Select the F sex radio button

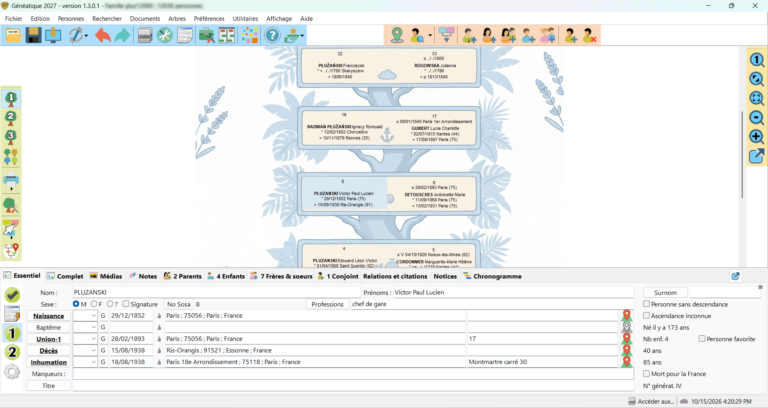(94, 304)
